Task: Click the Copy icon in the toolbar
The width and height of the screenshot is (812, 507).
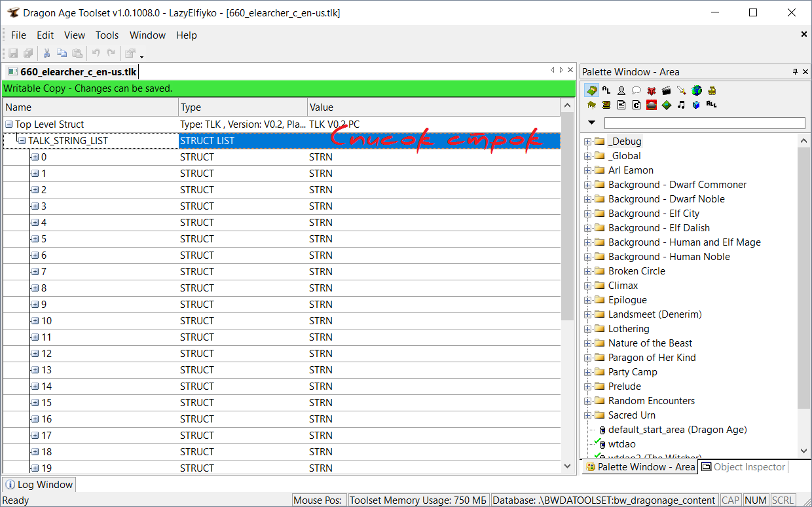Action: [x=62, y=54]
